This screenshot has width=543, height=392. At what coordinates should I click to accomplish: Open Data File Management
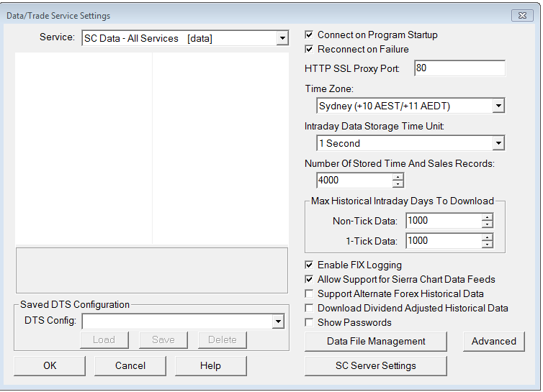tap(376, 342)
